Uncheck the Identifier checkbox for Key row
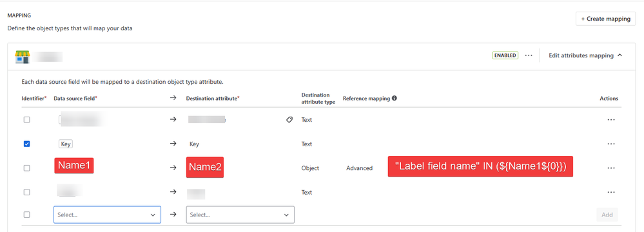644x232 pixels. (26, 144)
